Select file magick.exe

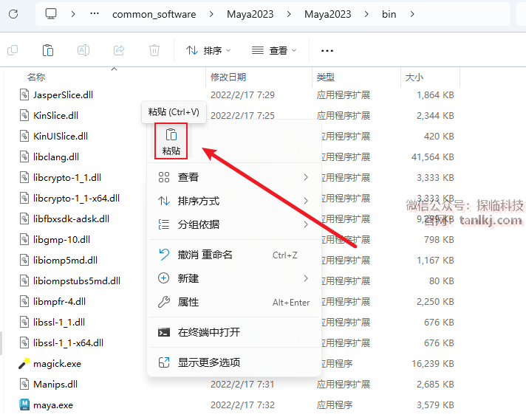58,364
